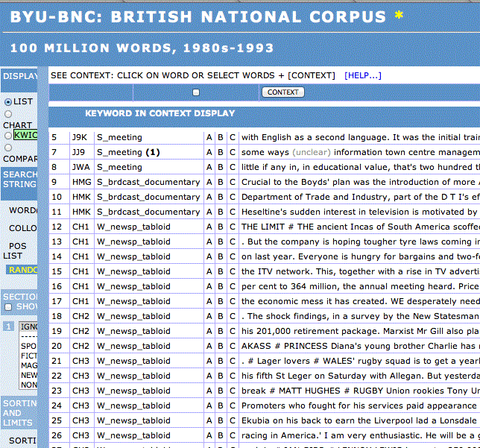Screen dimensions: 480x448
Task: Click column C in row 26
Action: point(233,436)
